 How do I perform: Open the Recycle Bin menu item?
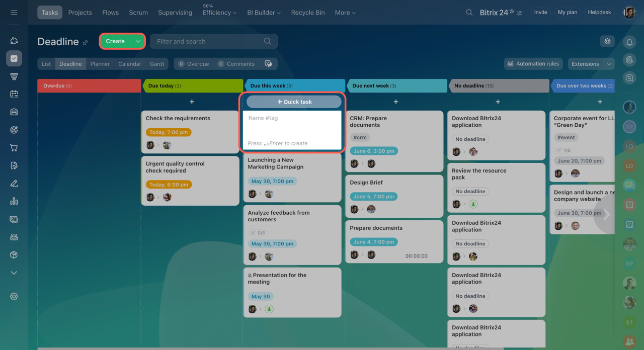(x=308, y=13)
